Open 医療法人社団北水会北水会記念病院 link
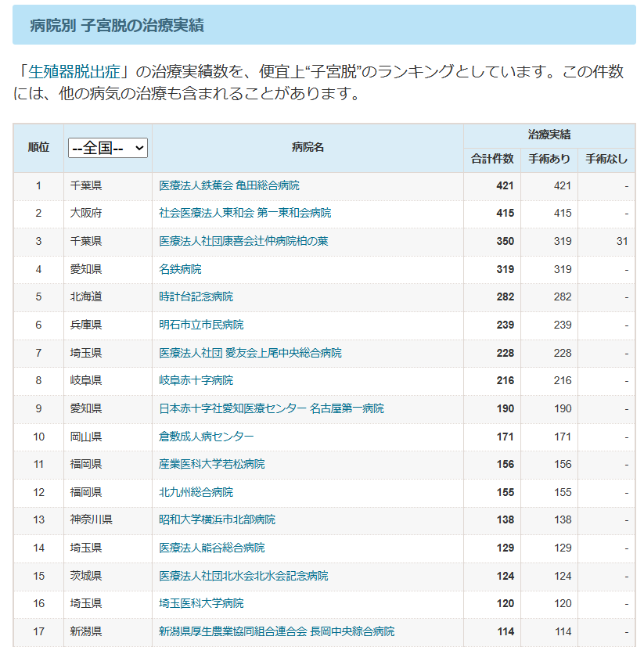Screen dimensions: 644x647 pyautogui.click(x=243, y=576)
